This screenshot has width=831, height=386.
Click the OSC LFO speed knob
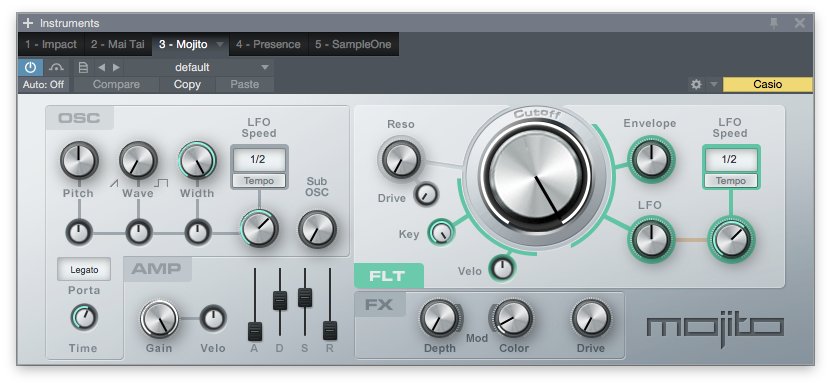tap(259, 229)
